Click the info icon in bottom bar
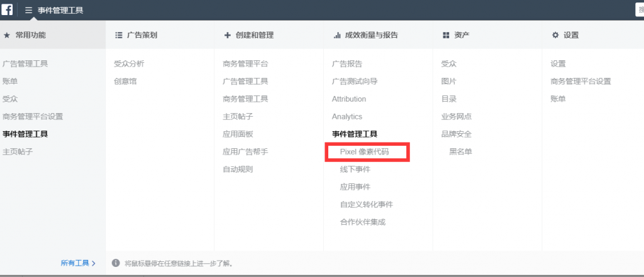Screen dimensions: 644x277 116,263
